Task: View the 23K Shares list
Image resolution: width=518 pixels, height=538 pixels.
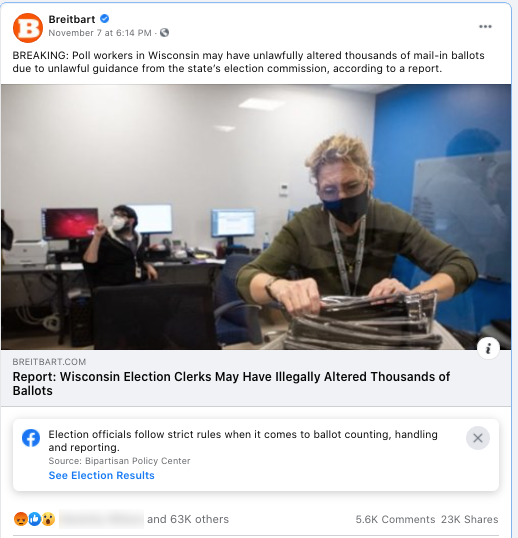Action: [470, 519]
